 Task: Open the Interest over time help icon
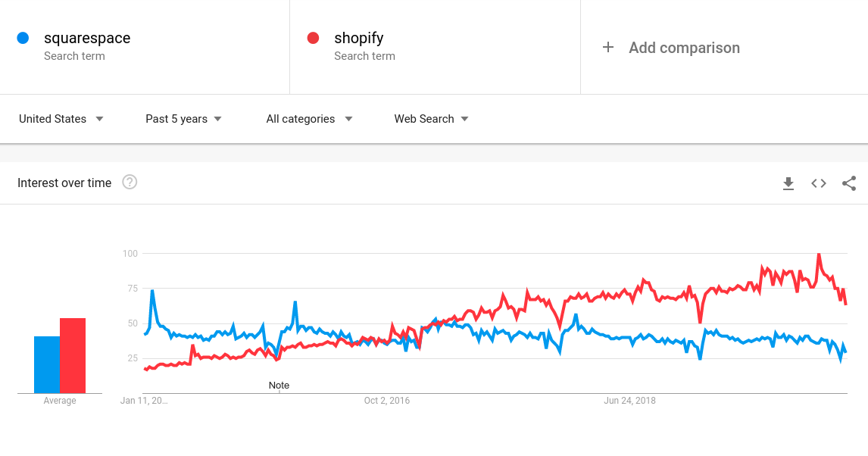pos(130,182)
